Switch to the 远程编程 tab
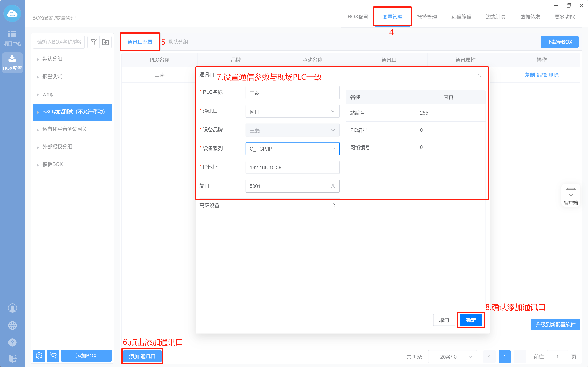Viewport: 588px width, 367px height. point(461,17)
